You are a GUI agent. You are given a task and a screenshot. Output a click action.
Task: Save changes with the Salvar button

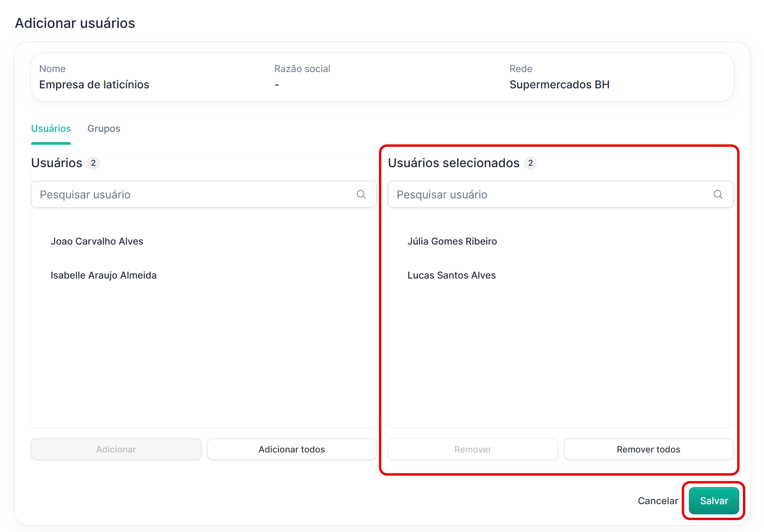pyautogui.click(x=714, y=501)
